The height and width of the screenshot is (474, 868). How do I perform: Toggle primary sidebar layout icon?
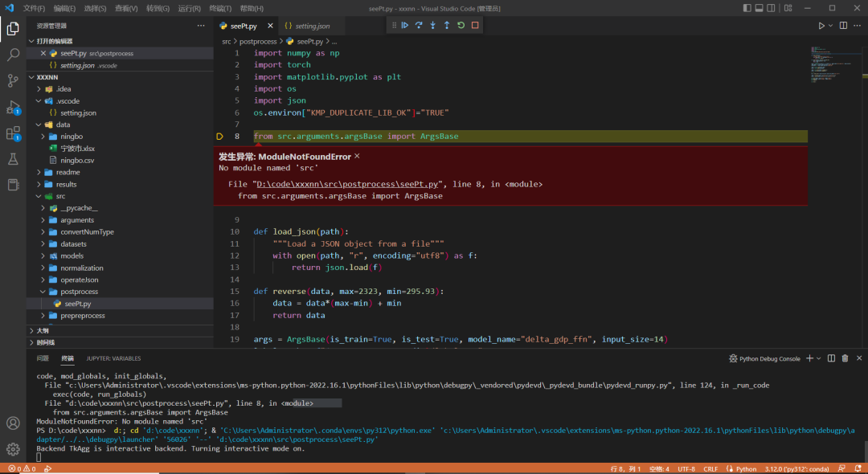(747, 8)
